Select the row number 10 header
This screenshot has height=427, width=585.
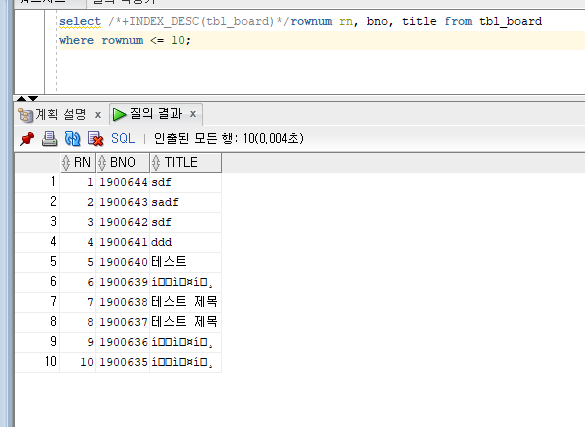click(x=37, y=362)
